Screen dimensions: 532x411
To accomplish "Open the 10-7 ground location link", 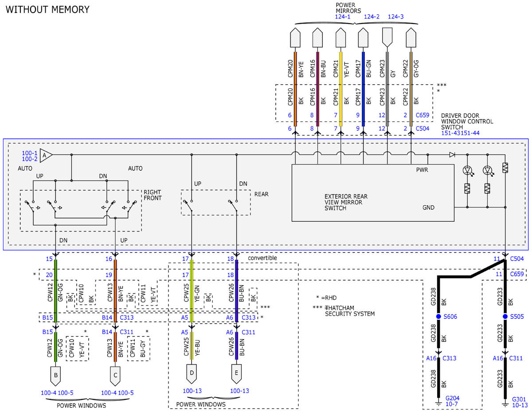I will click(452, 405).
